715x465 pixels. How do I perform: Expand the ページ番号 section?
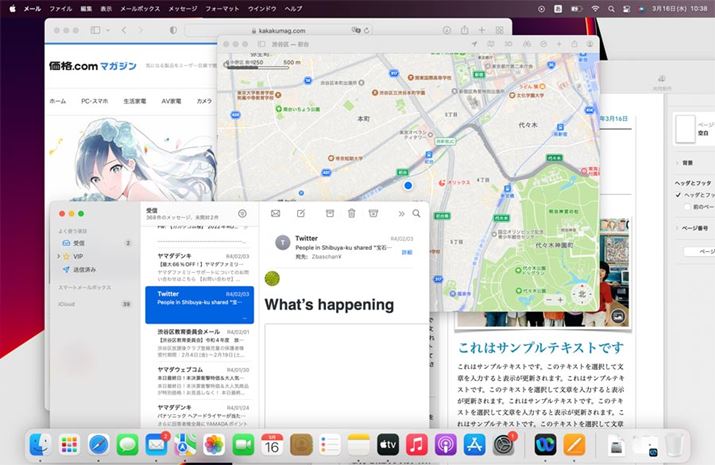[x=677, y=228]
